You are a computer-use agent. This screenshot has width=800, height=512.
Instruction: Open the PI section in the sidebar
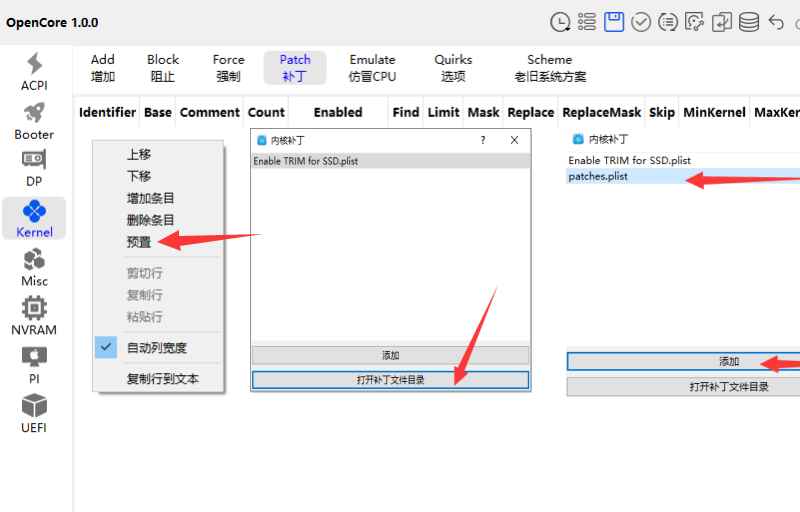(x=34, y=365)
